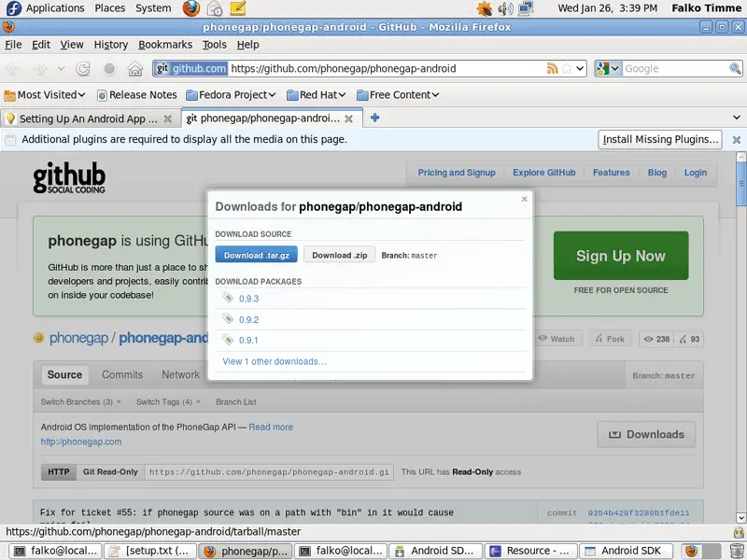Click the security lock icon in status bar

739,532
